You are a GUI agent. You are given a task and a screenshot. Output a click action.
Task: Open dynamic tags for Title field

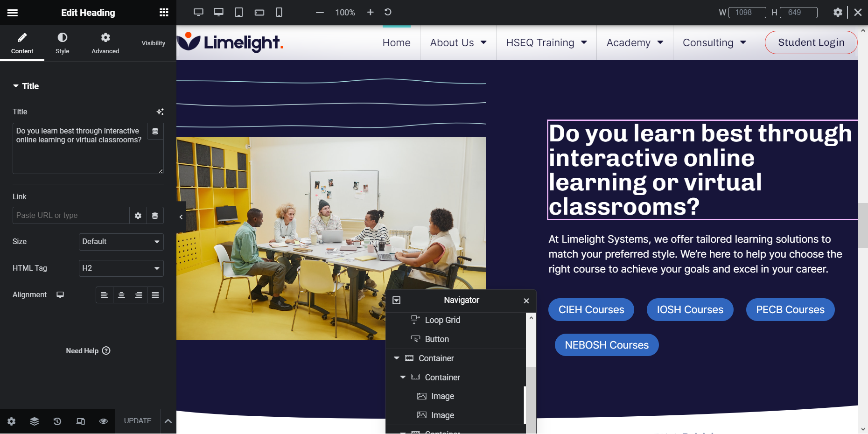pyautogui.click(x=155, y=132)
